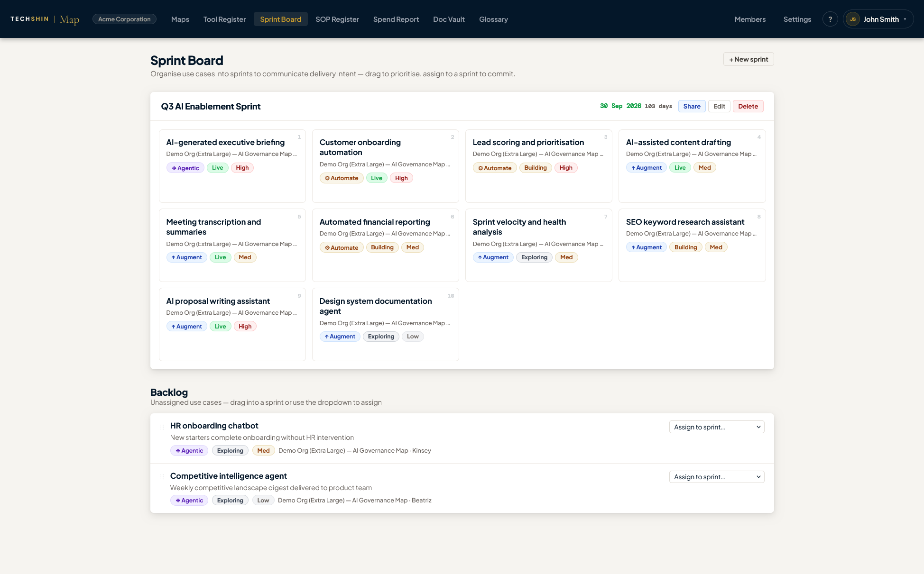Open the Members page
Viewport: 924px width, 574px height.
750,19
